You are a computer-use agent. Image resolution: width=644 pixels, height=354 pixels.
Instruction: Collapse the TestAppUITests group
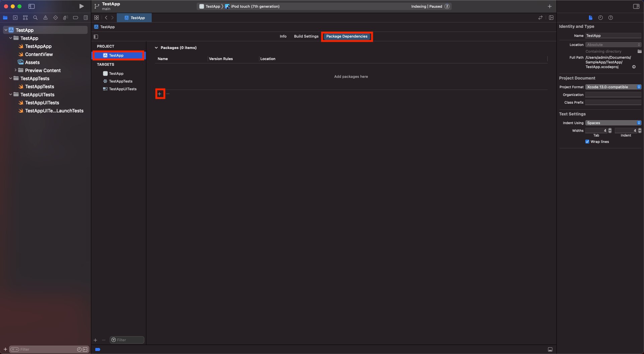pos(10,94)
